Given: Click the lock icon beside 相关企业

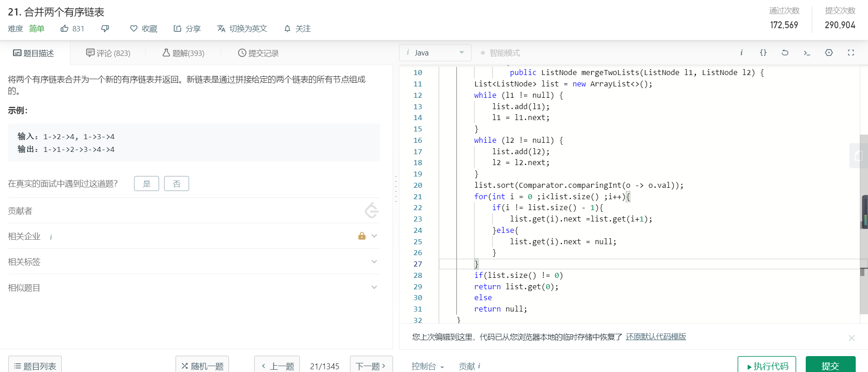Looking at the screenshot, I should [362, 236].
